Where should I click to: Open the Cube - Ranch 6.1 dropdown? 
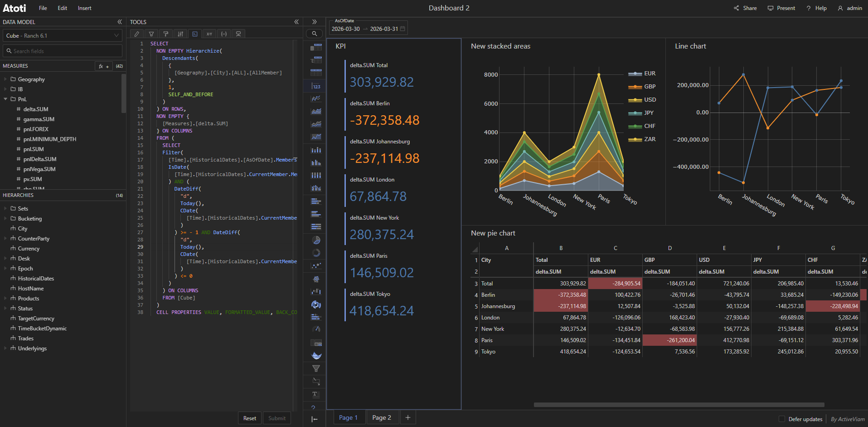pyautogui.click(x=63, y=36)
